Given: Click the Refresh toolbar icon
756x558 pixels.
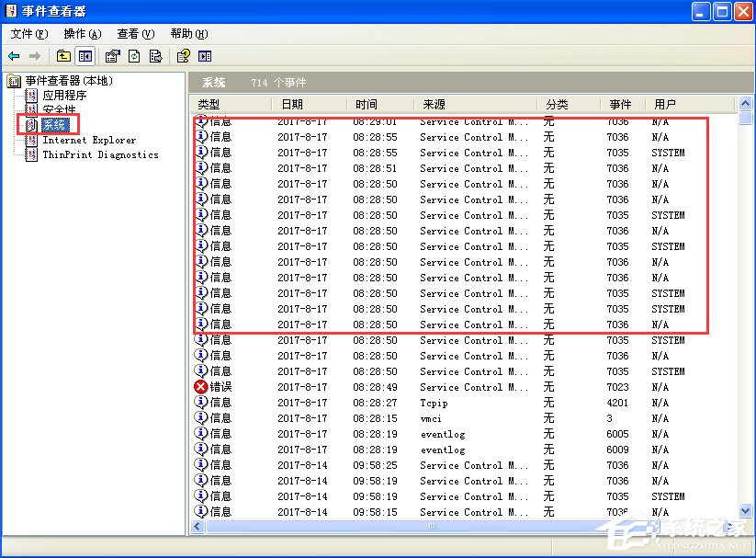Looking at the screenshot, I should pyautogui.click(x=134, y=56).
